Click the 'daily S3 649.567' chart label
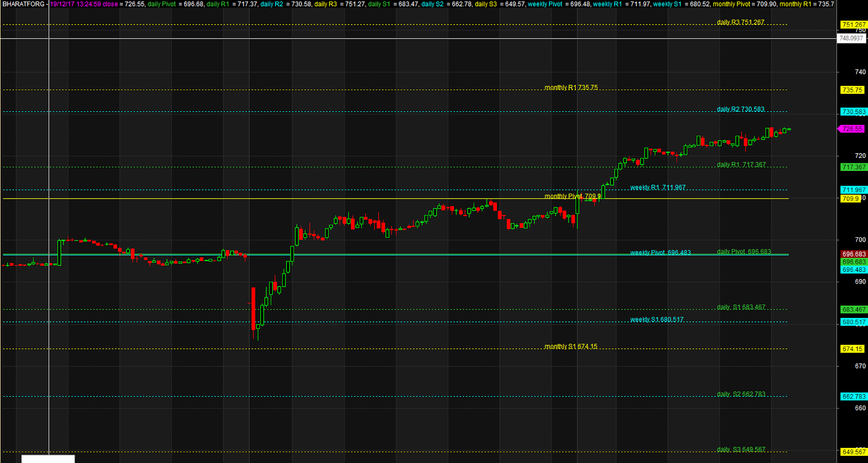Viewport: 868px width, 463px height. point(741,449)
